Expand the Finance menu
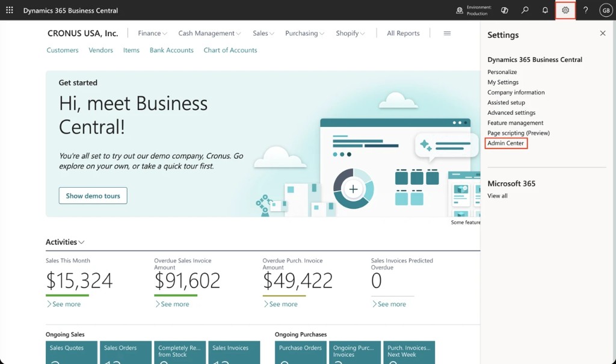 [x=152, y=34]
